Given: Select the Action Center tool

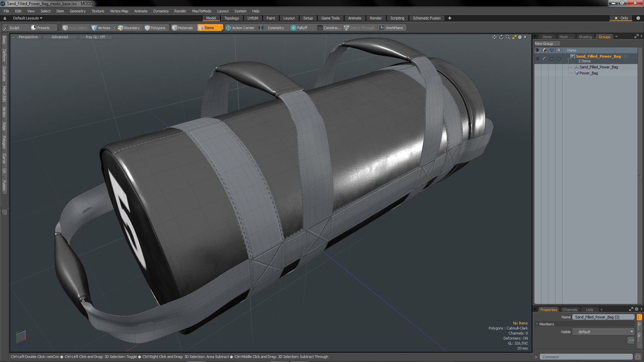Looking at the screenshot, I should pyautogui.click(x=240, y=28).
